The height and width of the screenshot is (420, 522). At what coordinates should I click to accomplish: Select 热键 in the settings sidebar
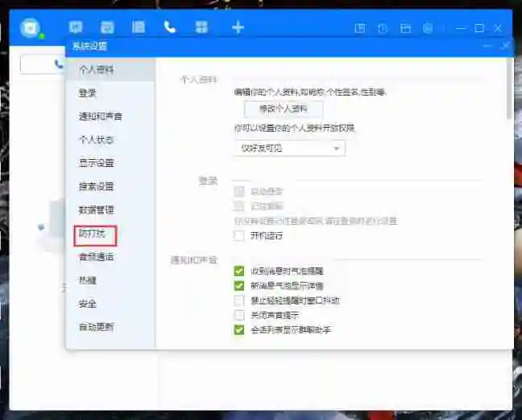point(111,280)
